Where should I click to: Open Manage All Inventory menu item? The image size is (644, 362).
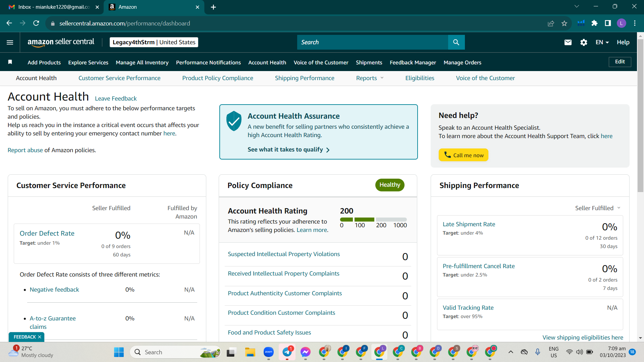[x=142, y=62]
